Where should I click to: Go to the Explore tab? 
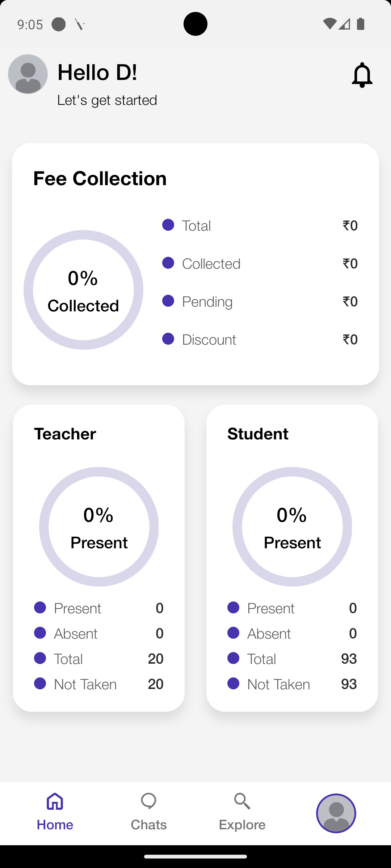pos(242,812)
